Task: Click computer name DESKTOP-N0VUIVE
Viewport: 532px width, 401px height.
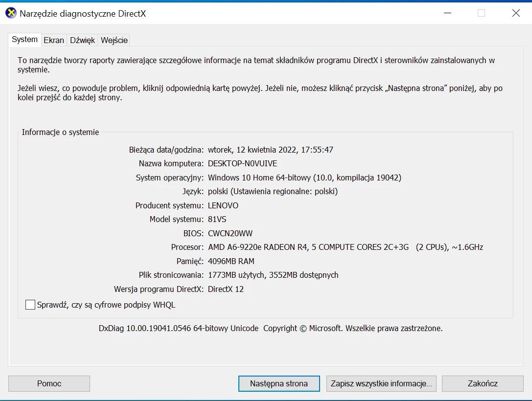Action: click(242, 164)
